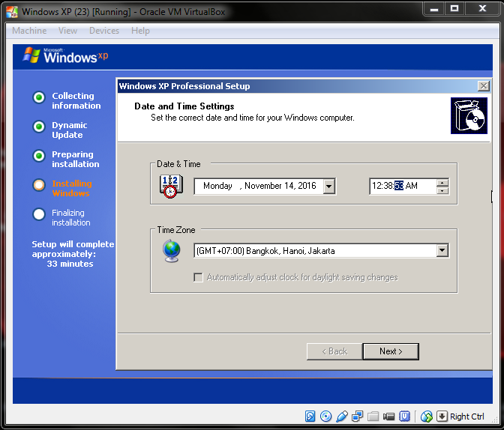Click the shared folders status icon
The width and height of the screenshot is (504, 430).
click(373, 417)
